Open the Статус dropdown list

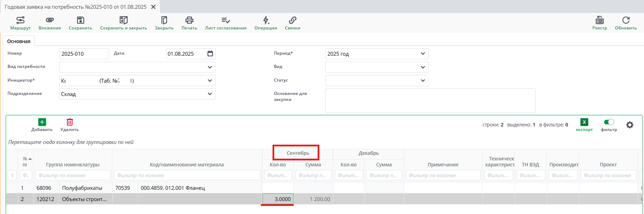pos(423,81)
